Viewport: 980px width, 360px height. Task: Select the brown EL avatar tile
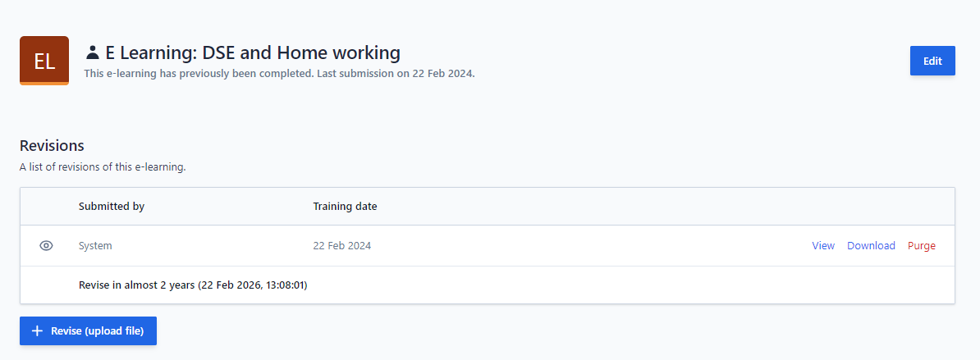tap(44, 61)
